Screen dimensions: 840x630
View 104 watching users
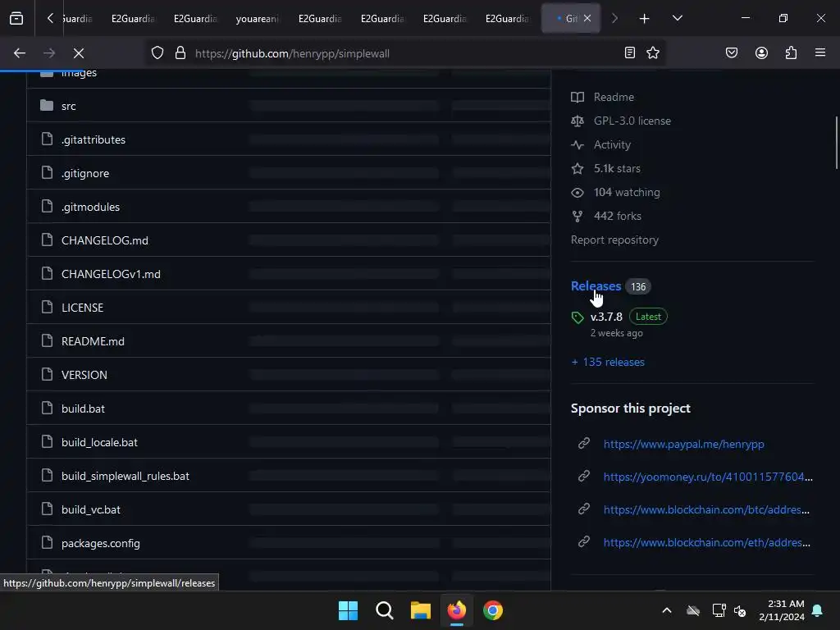pyautogui.click(x=627, y=192)
